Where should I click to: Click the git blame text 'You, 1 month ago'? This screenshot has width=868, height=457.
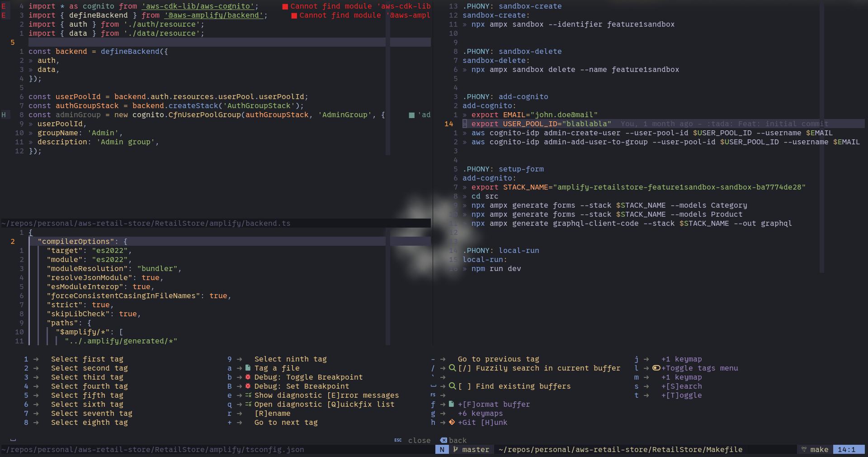pyautogui.click(x=656, y=124)
